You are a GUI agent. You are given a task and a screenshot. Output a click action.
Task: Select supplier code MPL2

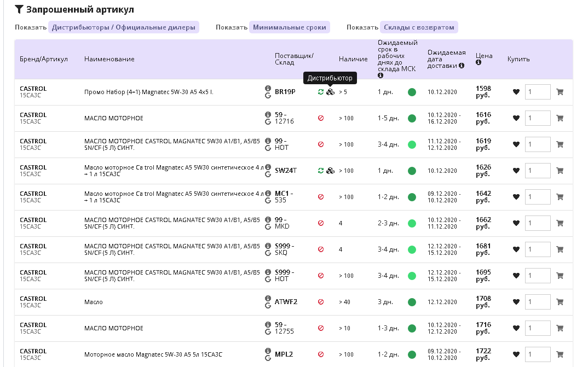coord(284,354)
